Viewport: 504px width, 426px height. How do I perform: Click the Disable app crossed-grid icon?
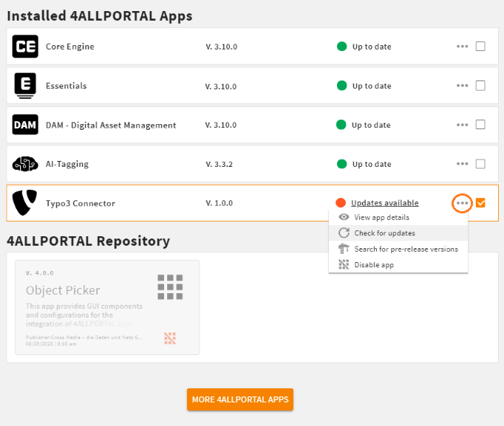(x=344, y=264)
